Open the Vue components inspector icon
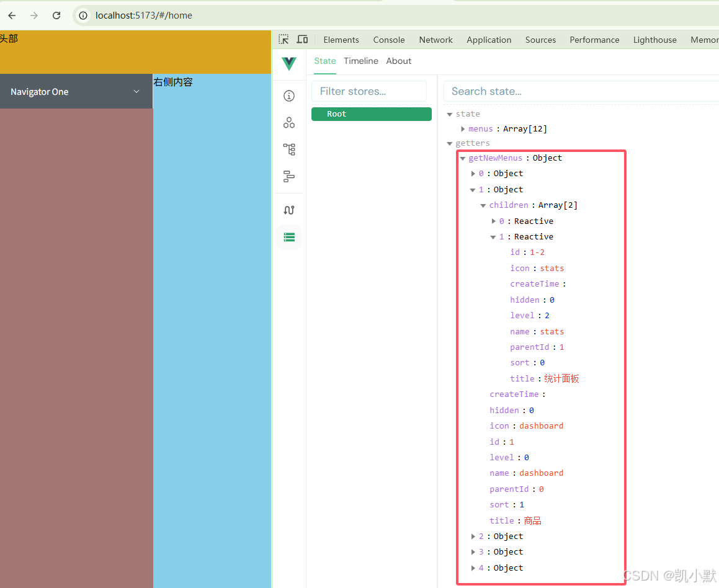The width and height of the screenshot is (719, 588). [x=289, y=122]
